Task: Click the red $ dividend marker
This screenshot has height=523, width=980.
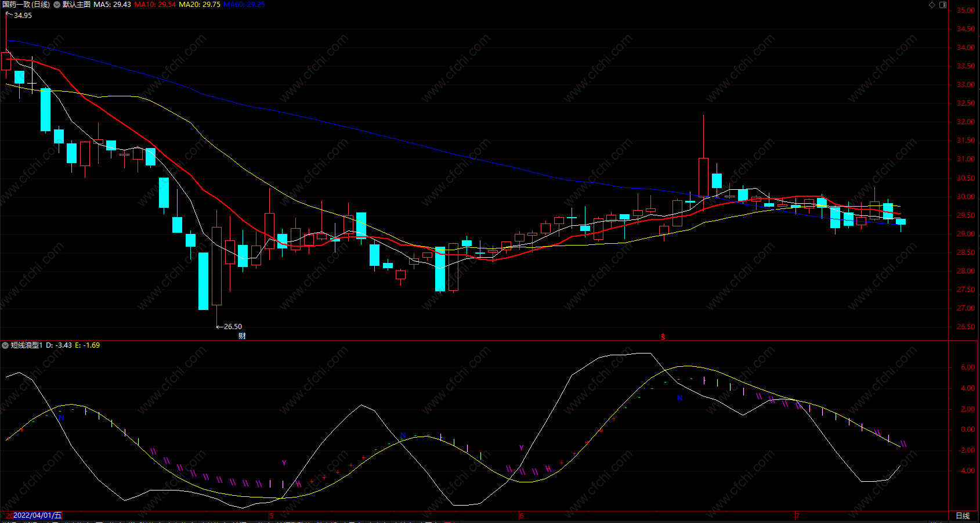Action: 663,337
